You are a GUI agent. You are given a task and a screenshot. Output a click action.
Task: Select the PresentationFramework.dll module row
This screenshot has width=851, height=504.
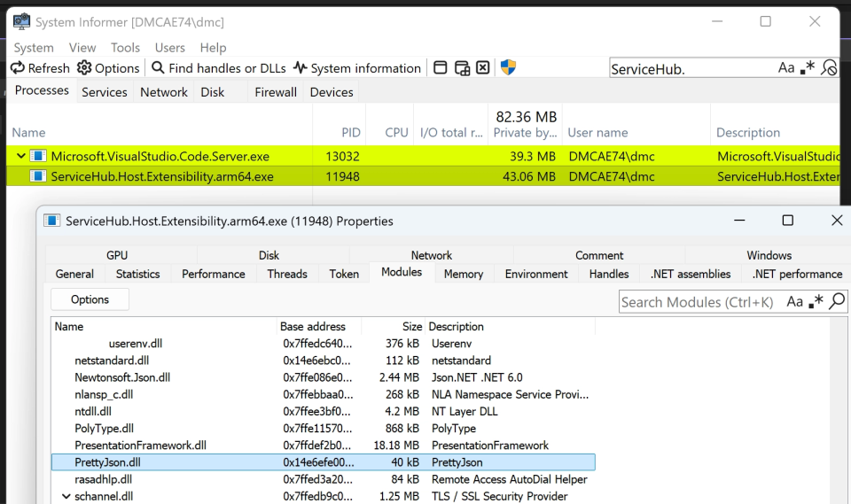pos(324,445)
